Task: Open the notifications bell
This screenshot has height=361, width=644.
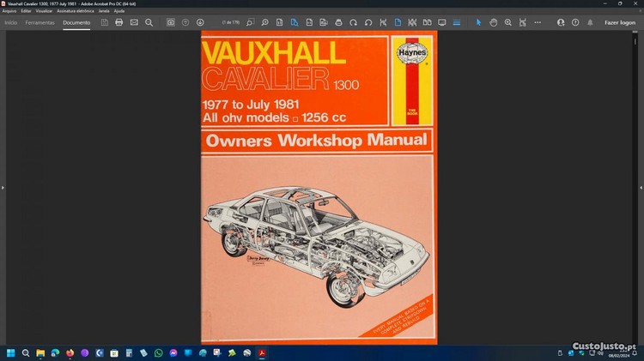Action: [x=590, y=22]
